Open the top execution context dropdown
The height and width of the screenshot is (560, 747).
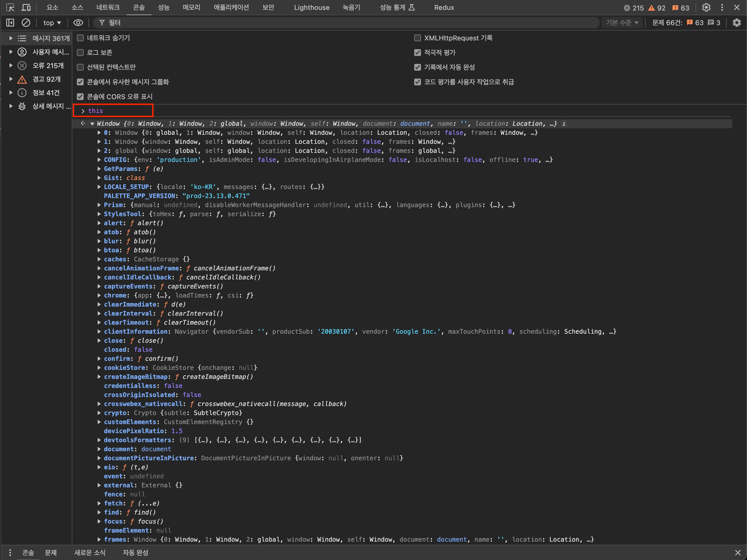click(52, 23)
